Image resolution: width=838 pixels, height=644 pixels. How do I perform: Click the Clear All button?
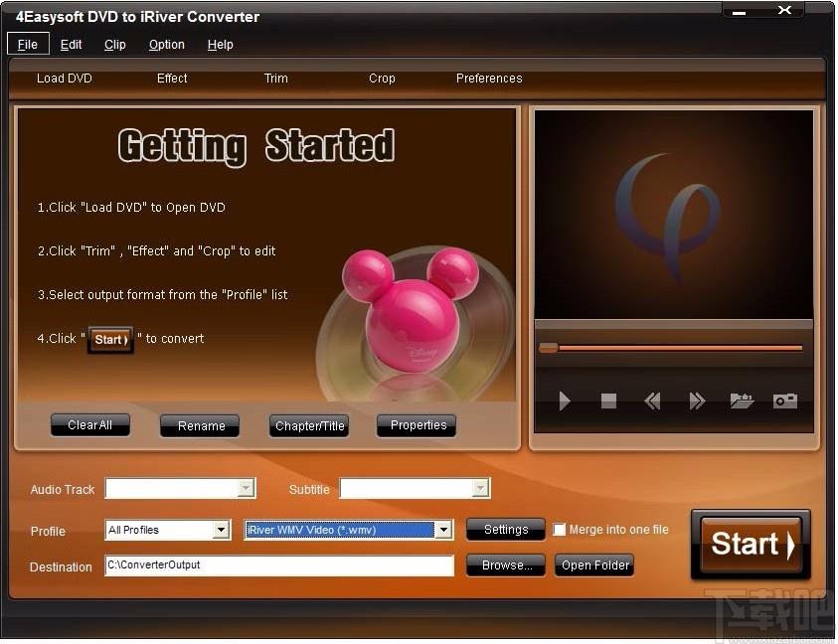[90, 425]
